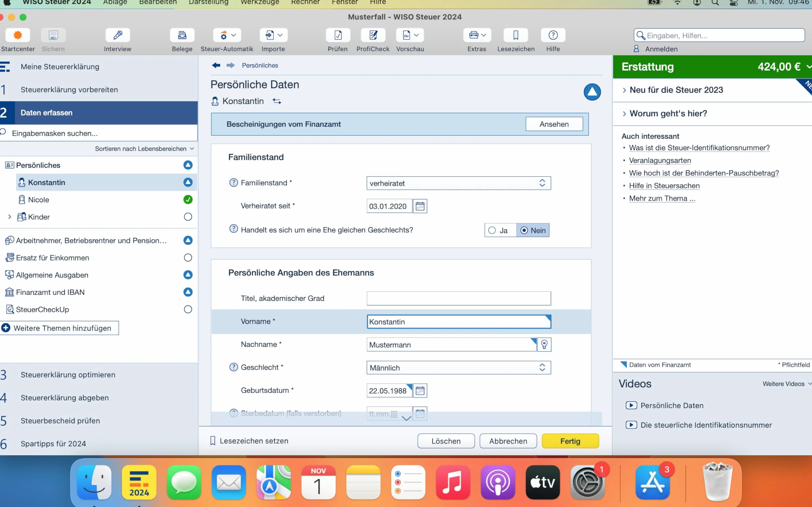
Task: Open the Darstellung menu
Action: pyautogui.click(x=209, y=3)
